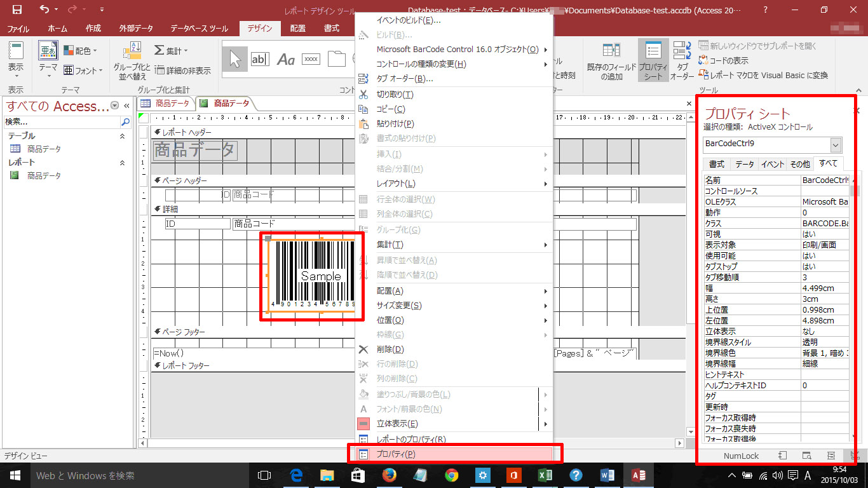The height and width of the screenshot is (488, 868).
Task: Click グループ化と並べ替え icon
Action: coord(132,60)
